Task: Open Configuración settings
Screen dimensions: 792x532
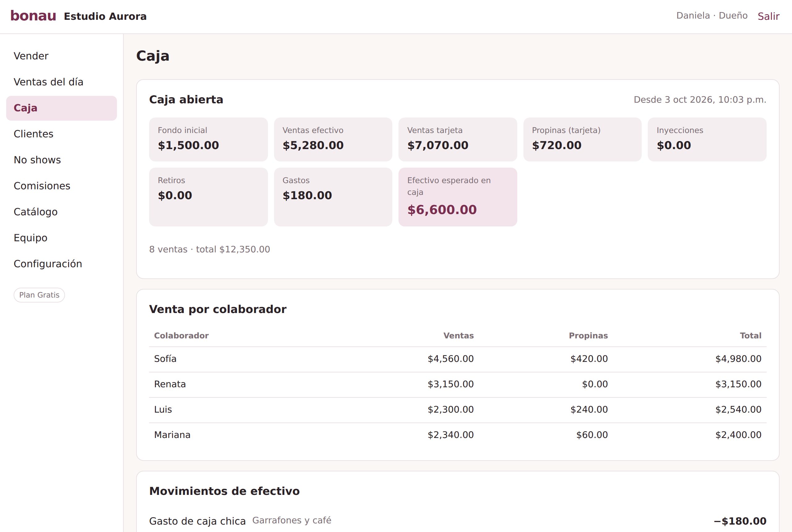Action: 62,264
